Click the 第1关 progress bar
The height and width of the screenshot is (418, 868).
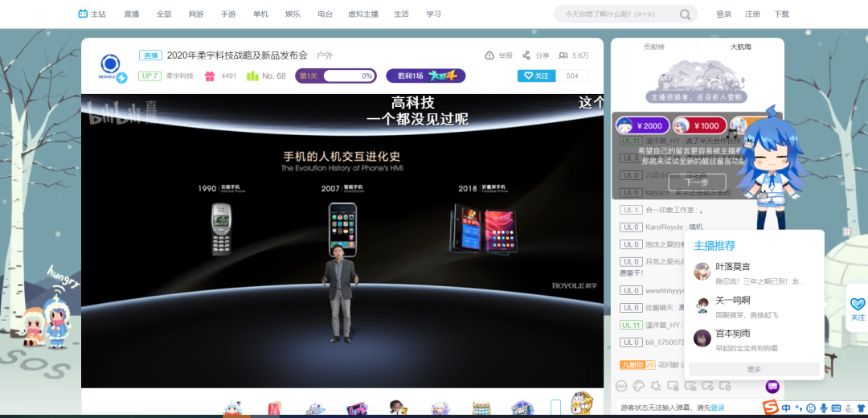tap(335, 76)
